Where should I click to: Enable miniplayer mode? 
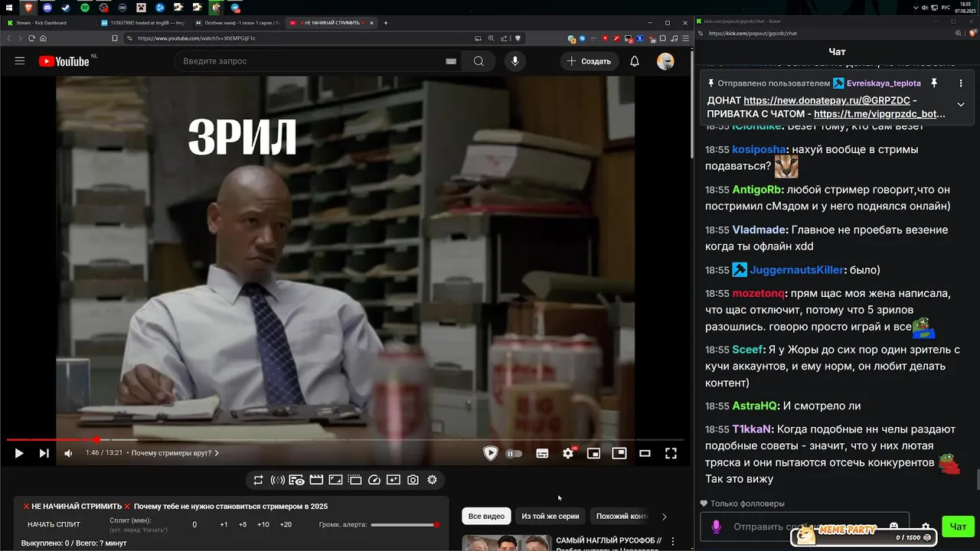tap(593, 453)
